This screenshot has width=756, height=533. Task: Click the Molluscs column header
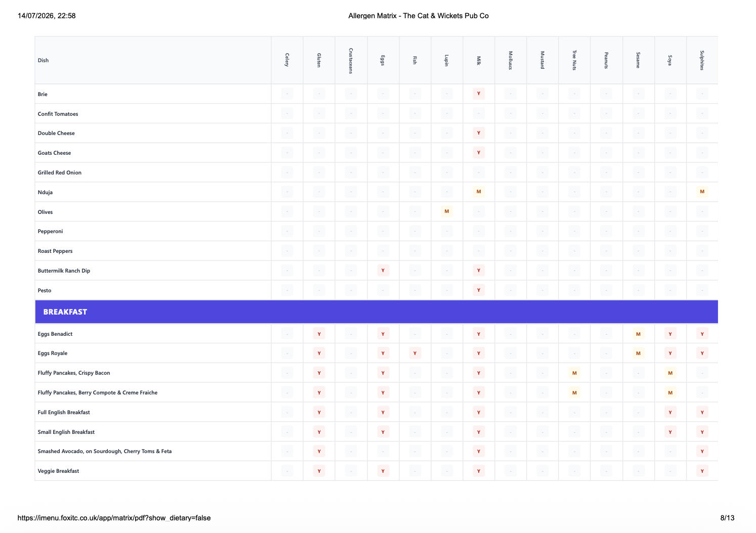click(511, 60)
